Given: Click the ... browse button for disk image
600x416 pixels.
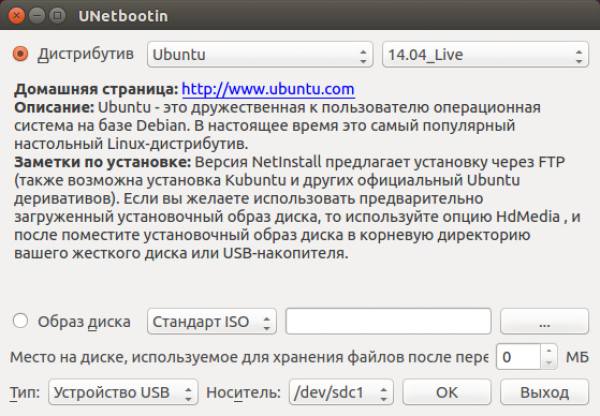Looking at the screenshot, I should 544,321.
